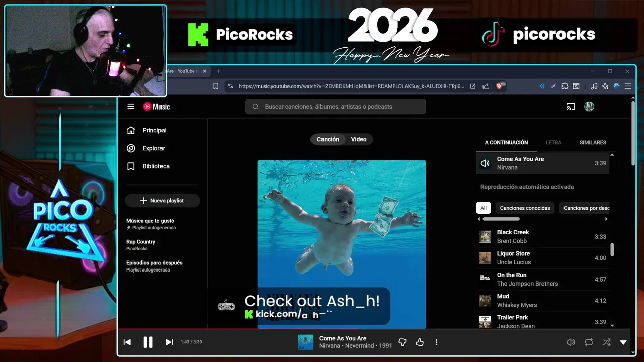Skip to the previous track
Viewport: 644px width, 362px height.
[127, 342]
